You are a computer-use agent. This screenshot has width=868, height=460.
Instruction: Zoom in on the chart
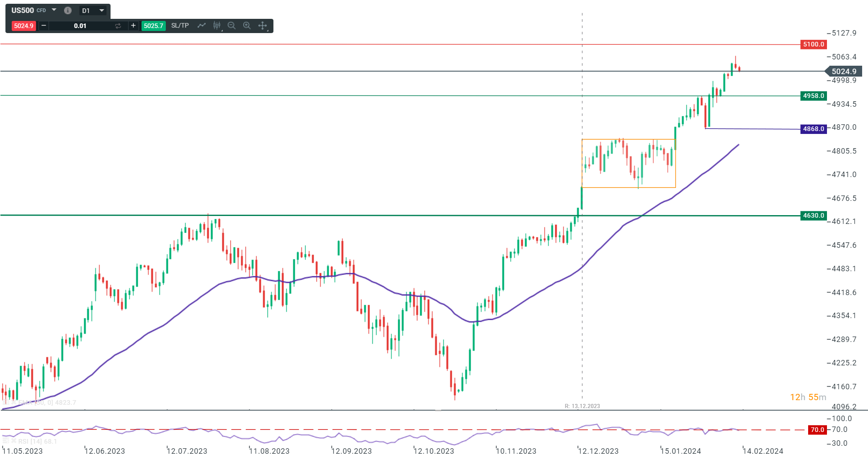[247, 26]
